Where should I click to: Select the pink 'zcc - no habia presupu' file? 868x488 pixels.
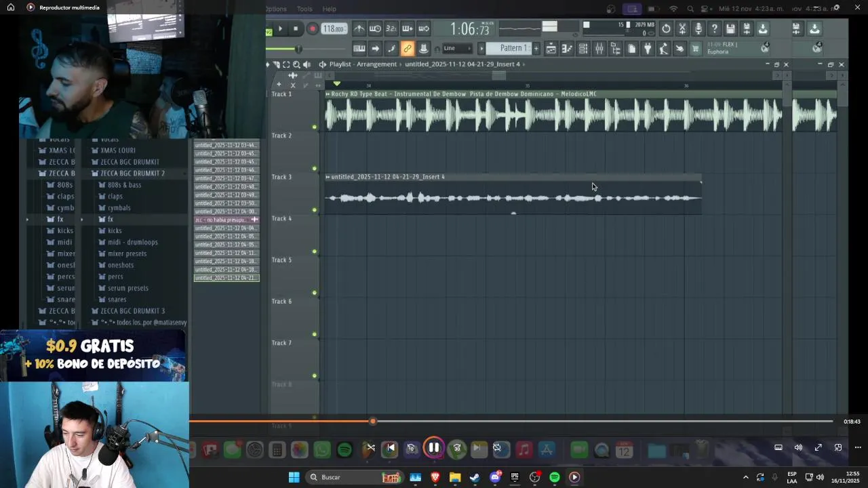pyautogui.click(x=226, y=220)
